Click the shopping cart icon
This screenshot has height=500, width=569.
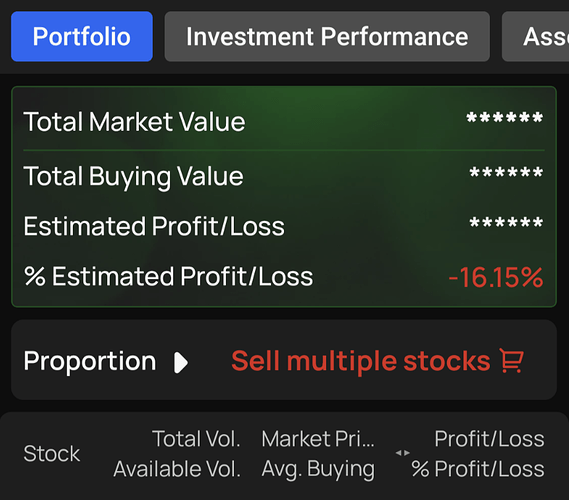[512, 360]
